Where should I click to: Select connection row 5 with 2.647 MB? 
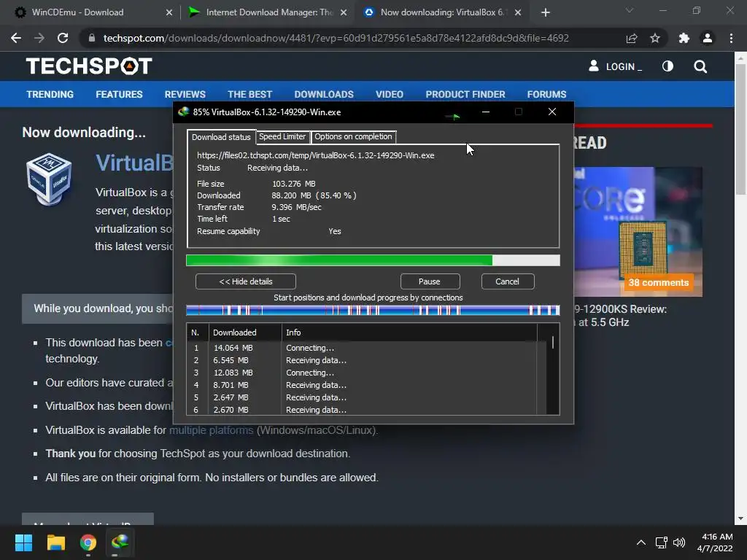pyautogui.click(x=366, y=397)
